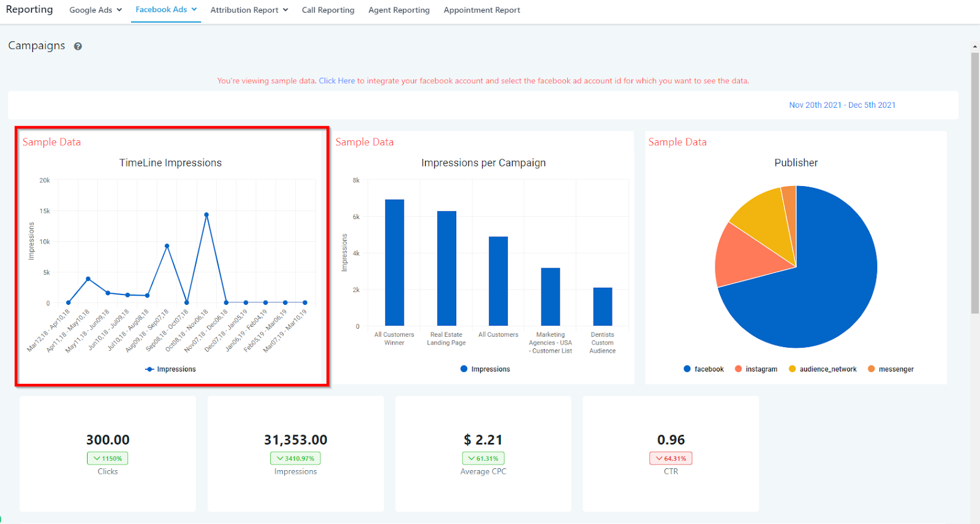Toggle the messenger legend item
The height and width of the screenshot is (524, 980).
click(891, 369)
